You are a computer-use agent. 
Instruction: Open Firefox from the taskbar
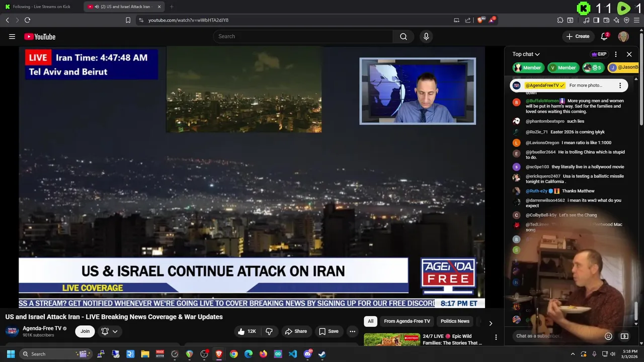click(263, 354)
